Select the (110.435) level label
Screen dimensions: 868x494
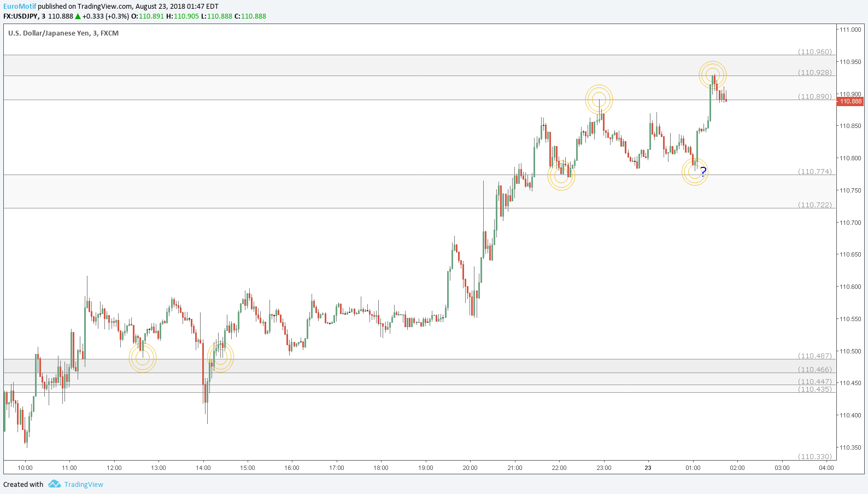point(815,389)
